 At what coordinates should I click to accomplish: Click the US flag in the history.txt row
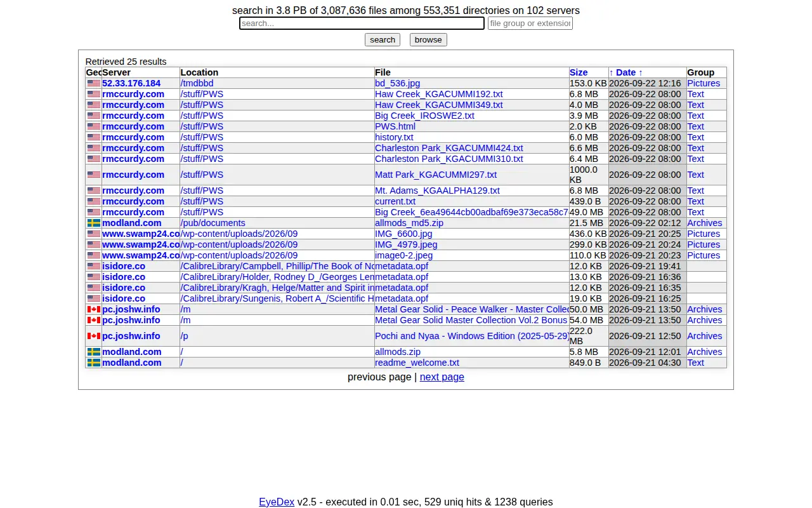(94, 137)
